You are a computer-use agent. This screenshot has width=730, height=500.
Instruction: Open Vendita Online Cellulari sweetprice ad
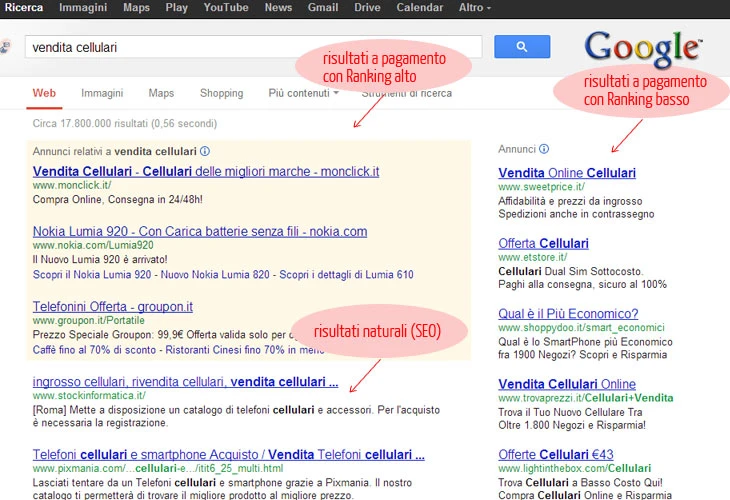[567, 173]
